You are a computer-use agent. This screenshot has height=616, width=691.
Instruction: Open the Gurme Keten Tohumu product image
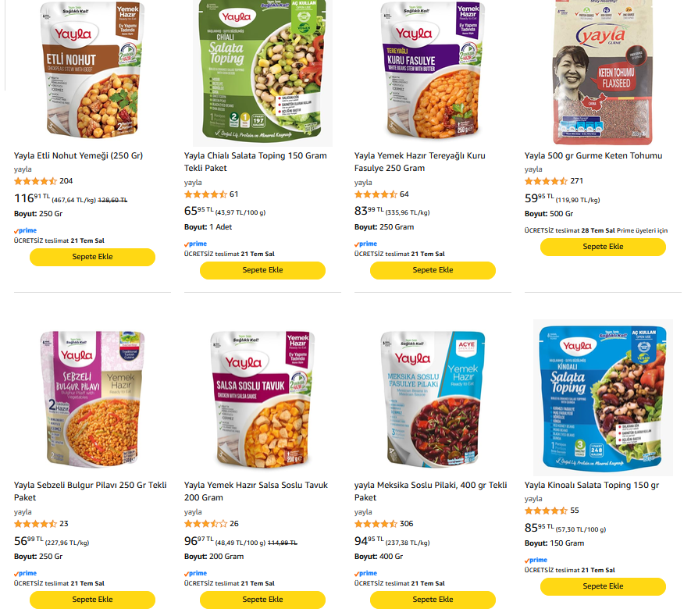[603, 73]
